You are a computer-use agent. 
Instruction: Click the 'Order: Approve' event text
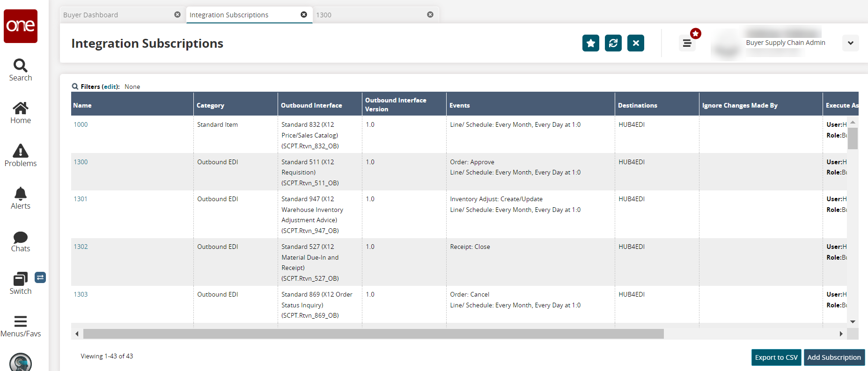[x=472, y=162]
